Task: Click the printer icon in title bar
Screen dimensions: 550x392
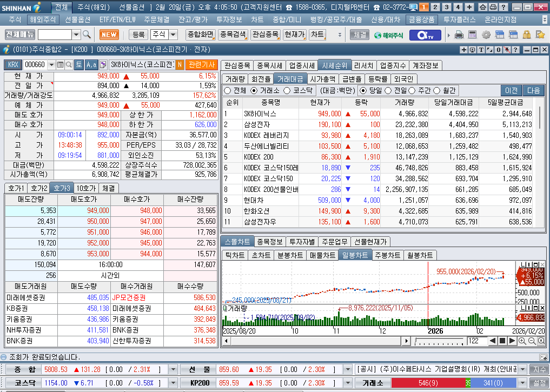Action: click(493, 7)
